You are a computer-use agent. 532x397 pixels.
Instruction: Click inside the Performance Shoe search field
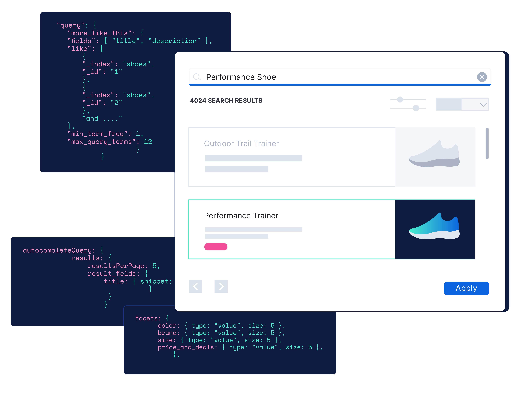click(337, 77)
